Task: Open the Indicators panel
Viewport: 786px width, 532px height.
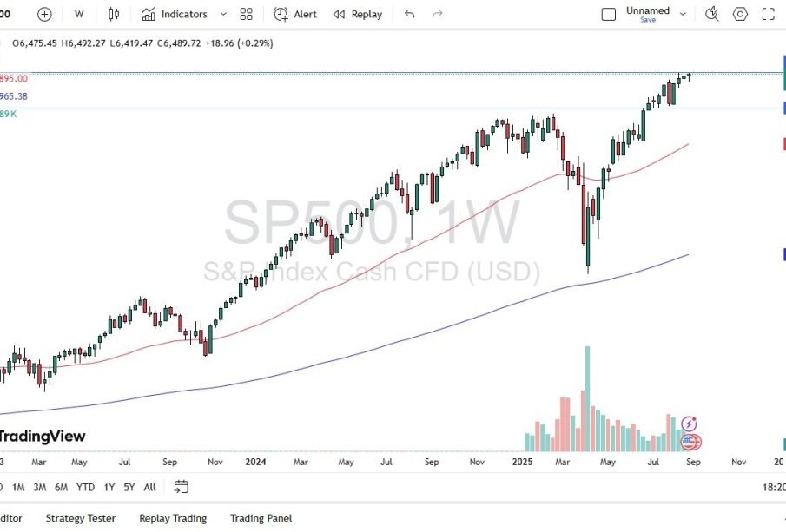Action: coord(175,14)
